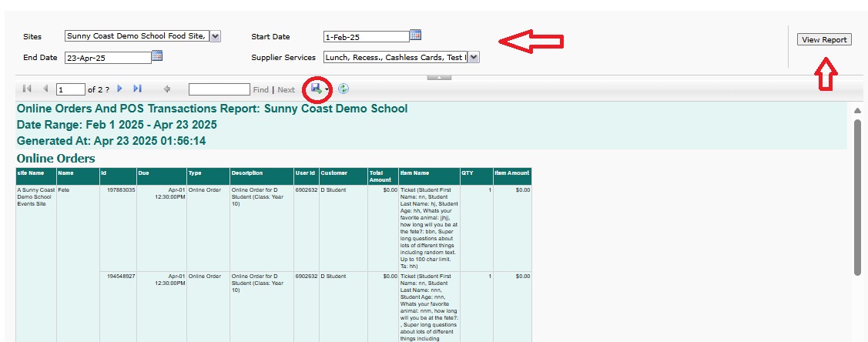The height and width of the screenshot is (342, 868).
Task: Go to next report page
Action: click(x=119, y=89)
